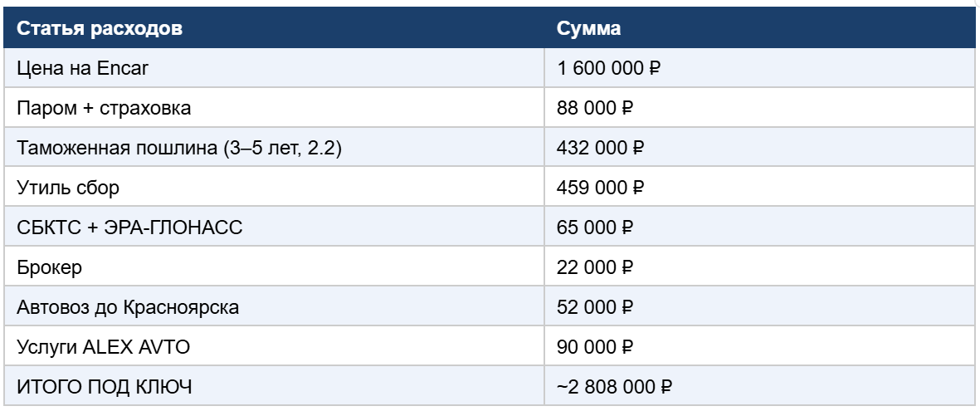This screenshot has height=411, width=980.
Task: Select the 'Автовоз до Красноярска' cell
Action: click(x=274, y=306)
